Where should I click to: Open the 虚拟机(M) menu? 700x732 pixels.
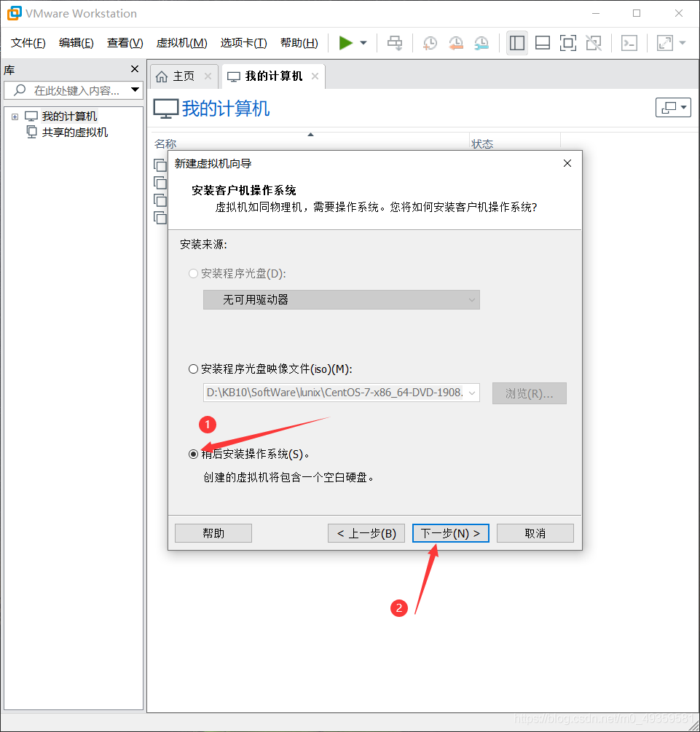pos(181,43)
